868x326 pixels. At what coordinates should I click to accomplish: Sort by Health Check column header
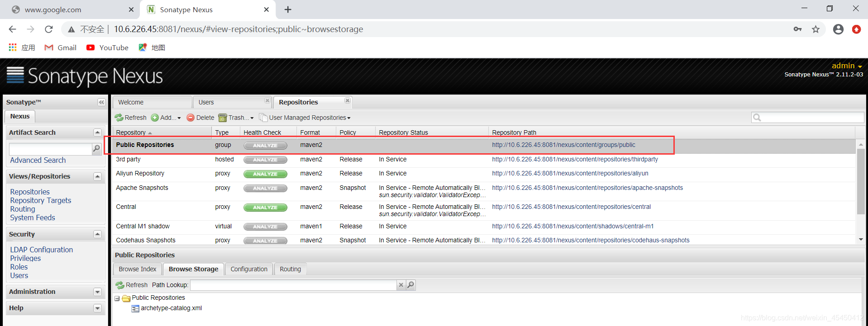(x=268, y=132)
